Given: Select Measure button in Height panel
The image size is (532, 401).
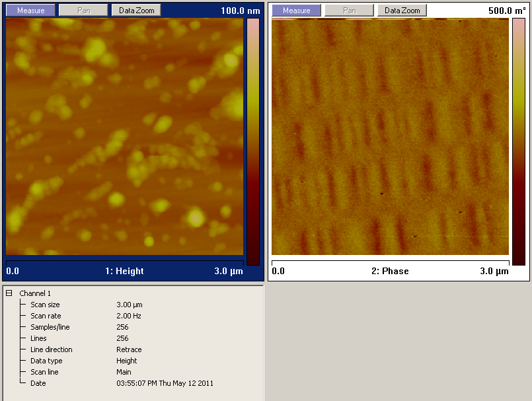Looking at the screenshot, I should (30, 11).
